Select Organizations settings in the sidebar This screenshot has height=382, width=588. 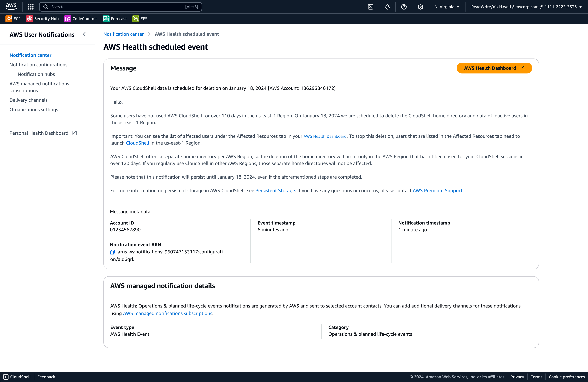coord(34,110)
